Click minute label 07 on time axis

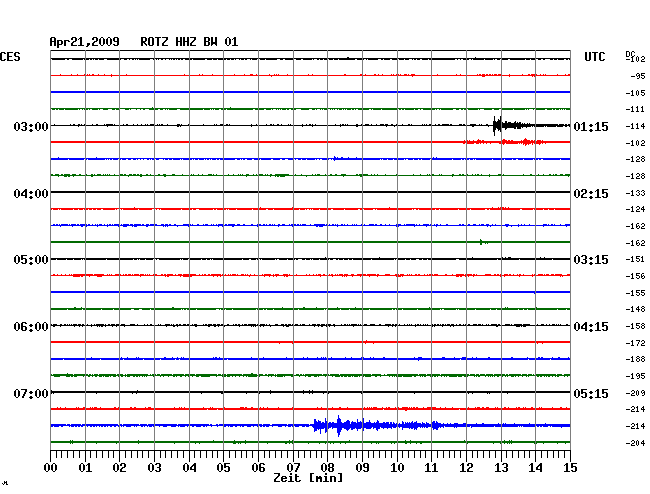(293, 467)
